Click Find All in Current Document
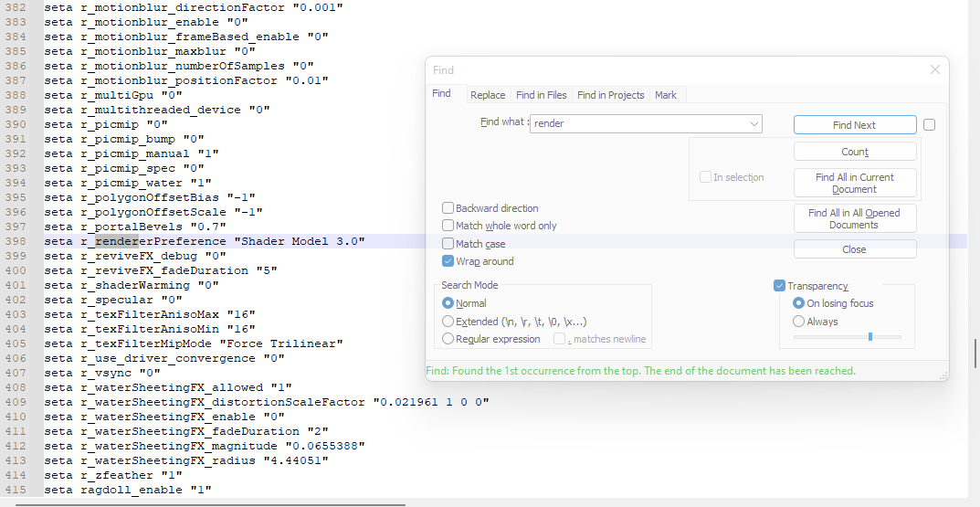Screen dimensions: 980x507 point(854,183)
